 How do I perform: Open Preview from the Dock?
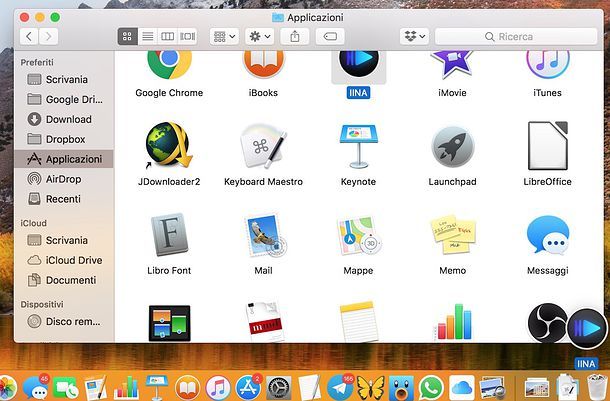[x=492, y=388]
